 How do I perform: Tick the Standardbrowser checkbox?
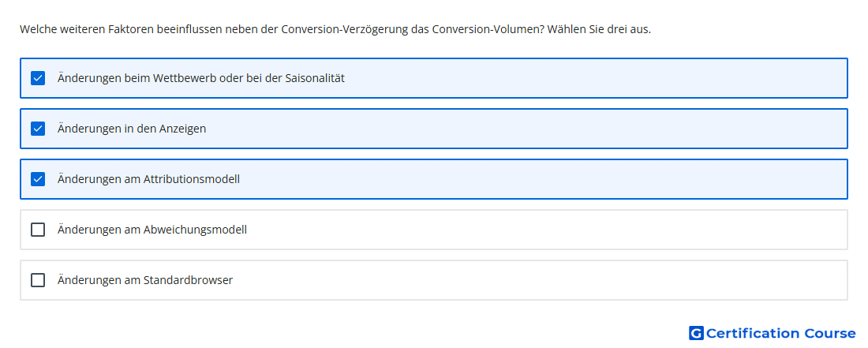point(38,280)
